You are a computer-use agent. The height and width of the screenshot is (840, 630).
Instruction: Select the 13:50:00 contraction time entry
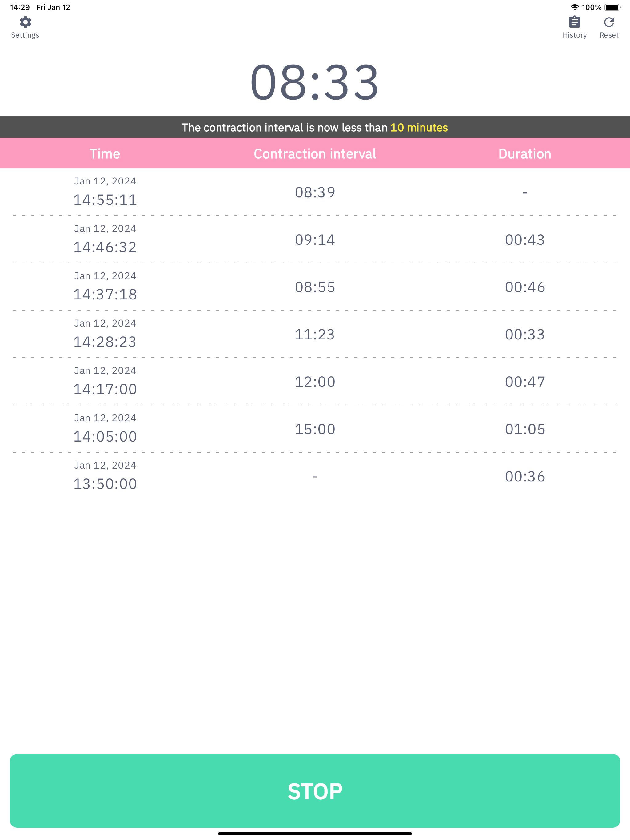click(x=105, y=484)
